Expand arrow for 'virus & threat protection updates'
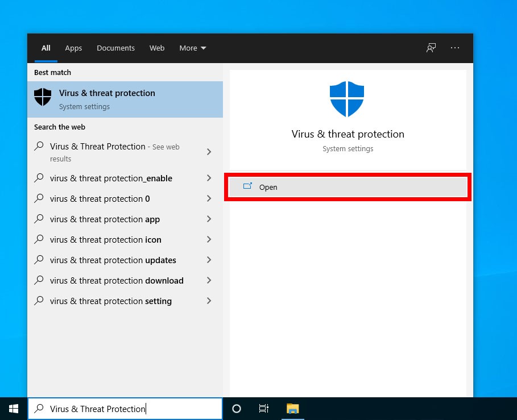Viewport: 517px width, 420px height. pyautogui.click(x=209, y=260)
